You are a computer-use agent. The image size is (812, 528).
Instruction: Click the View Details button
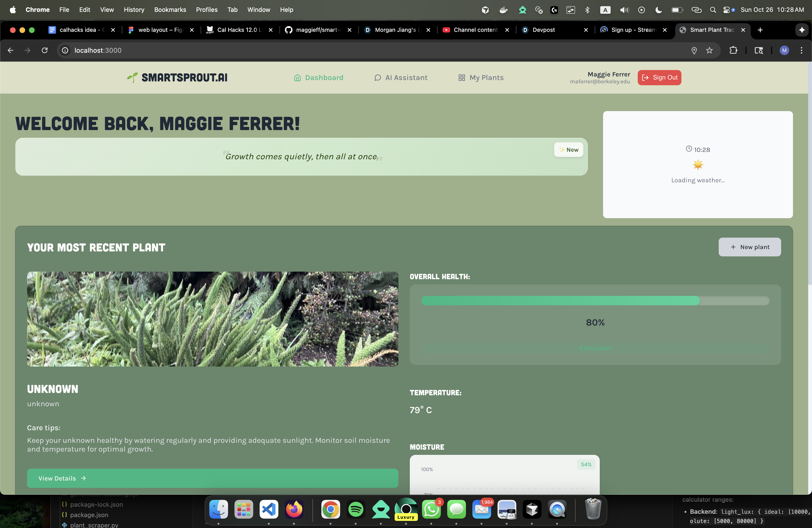click(x=212, y=478)
